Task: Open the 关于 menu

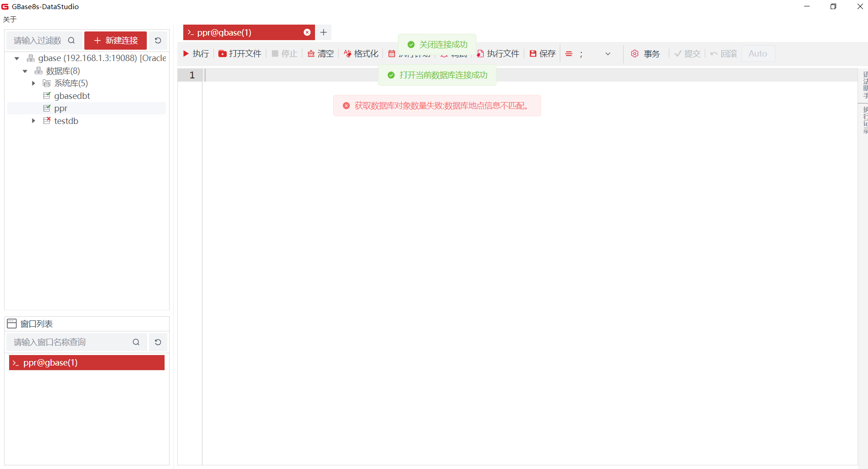Action: point(10,19)
